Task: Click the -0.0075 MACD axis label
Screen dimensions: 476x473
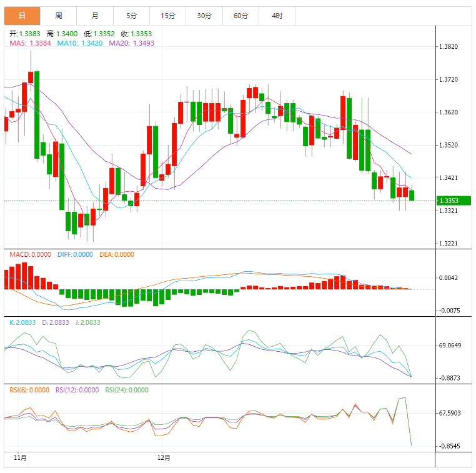Action: point(449,311)
